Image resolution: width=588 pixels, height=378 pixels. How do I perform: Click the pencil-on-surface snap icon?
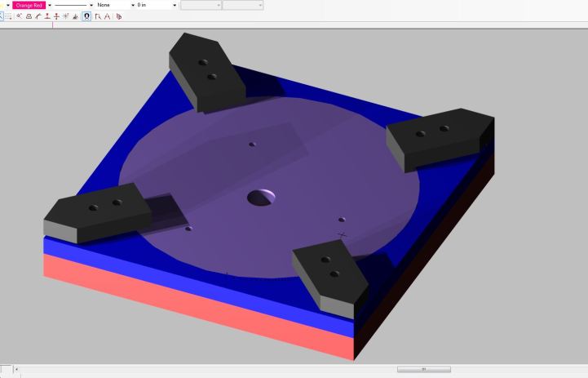pos(75,16)
